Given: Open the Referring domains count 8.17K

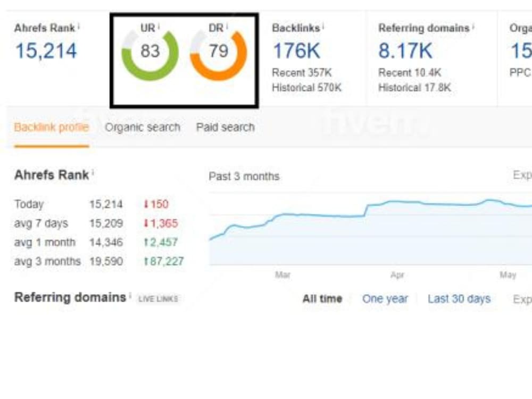Looking at the screenshot, I should (405, 51).
